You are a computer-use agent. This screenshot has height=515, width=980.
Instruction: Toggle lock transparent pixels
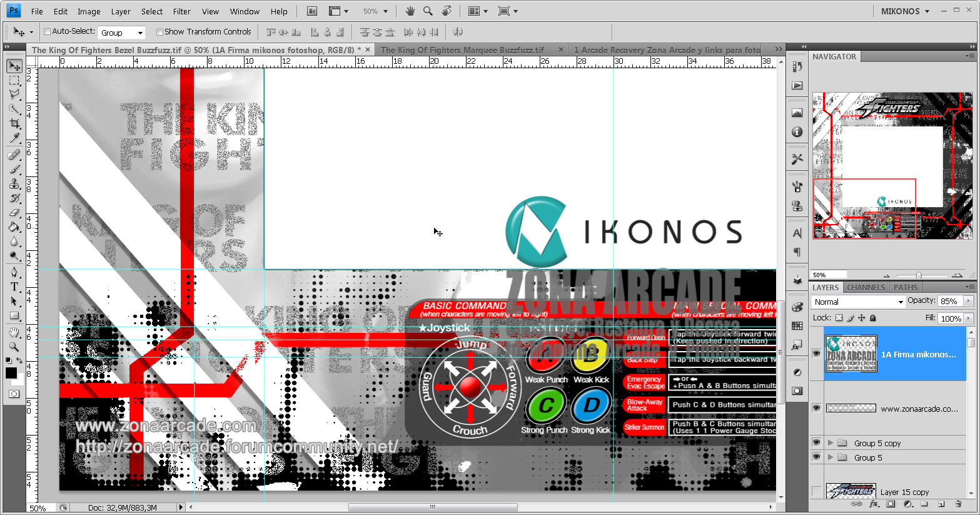click(x=839, y=318)
